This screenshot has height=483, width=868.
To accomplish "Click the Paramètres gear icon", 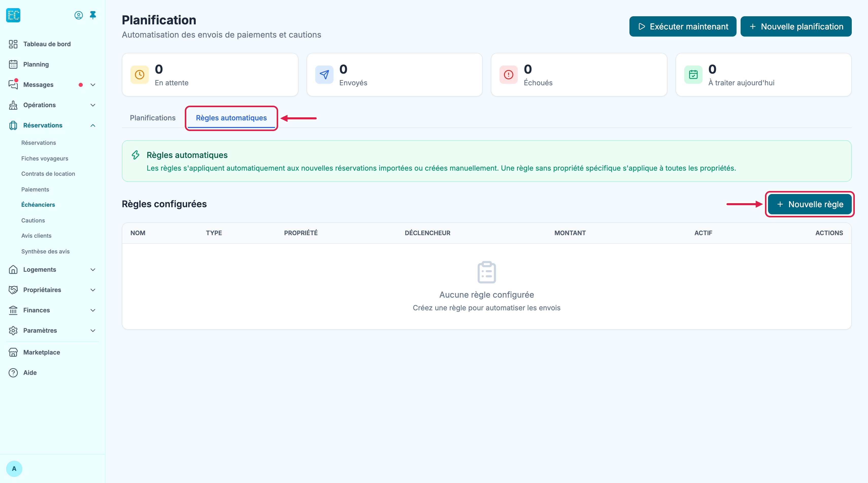I will tap(13, 331).
